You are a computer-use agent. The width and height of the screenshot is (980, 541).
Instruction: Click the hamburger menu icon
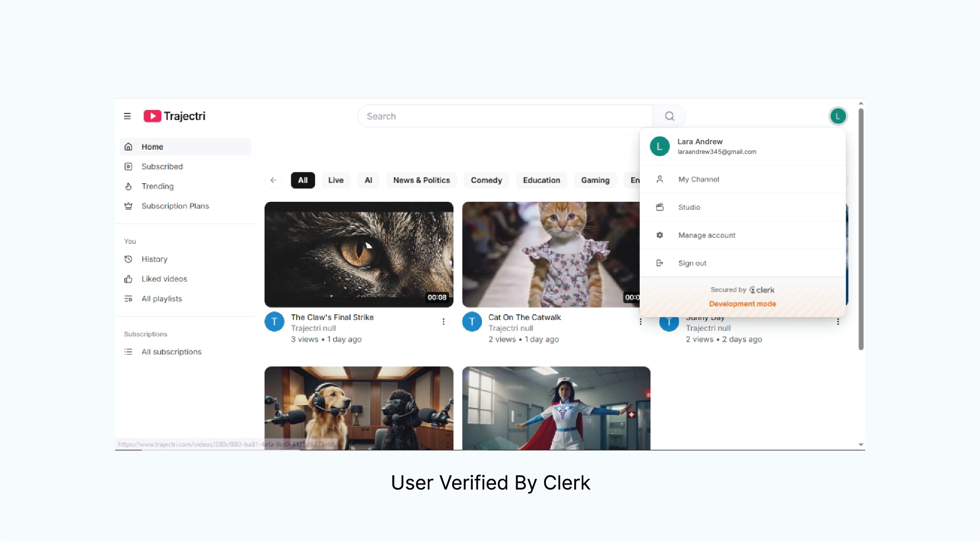[x=127, y=116]
